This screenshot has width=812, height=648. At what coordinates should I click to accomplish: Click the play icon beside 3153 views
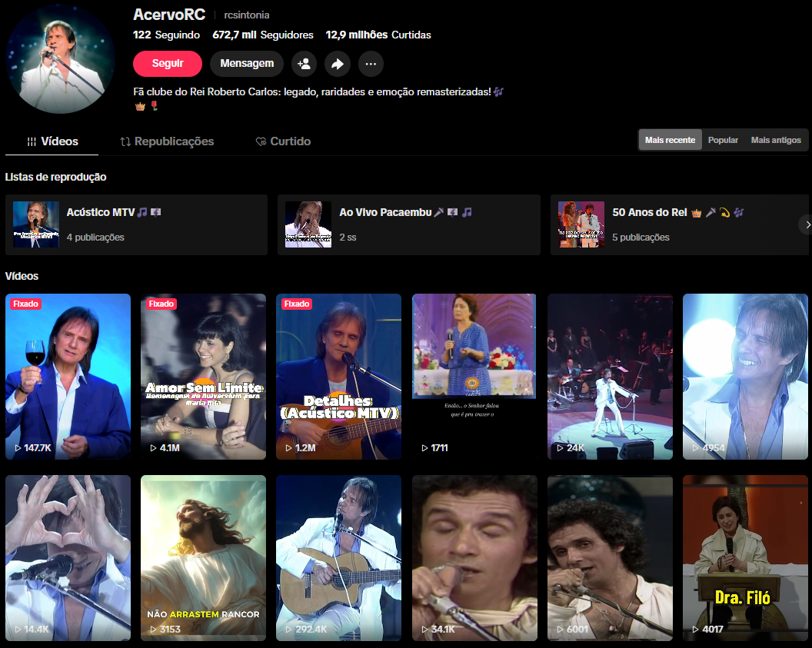coord(153,630)
